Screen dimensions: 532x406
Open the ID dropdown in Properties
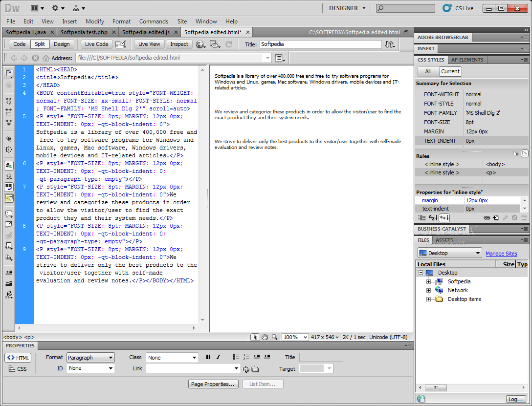90,368
